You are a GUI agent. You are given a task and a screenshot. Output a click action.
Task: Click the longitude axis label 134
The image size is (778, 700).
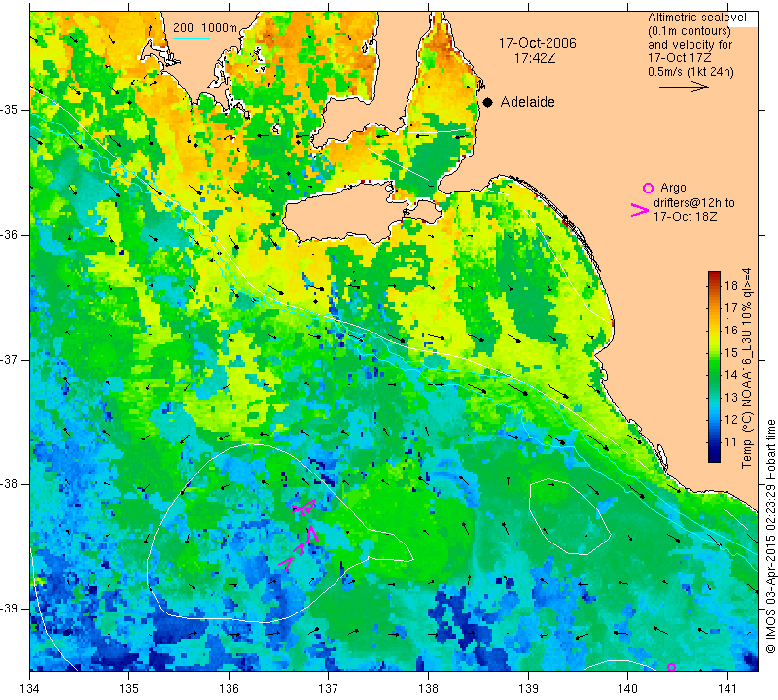(30, 689)
